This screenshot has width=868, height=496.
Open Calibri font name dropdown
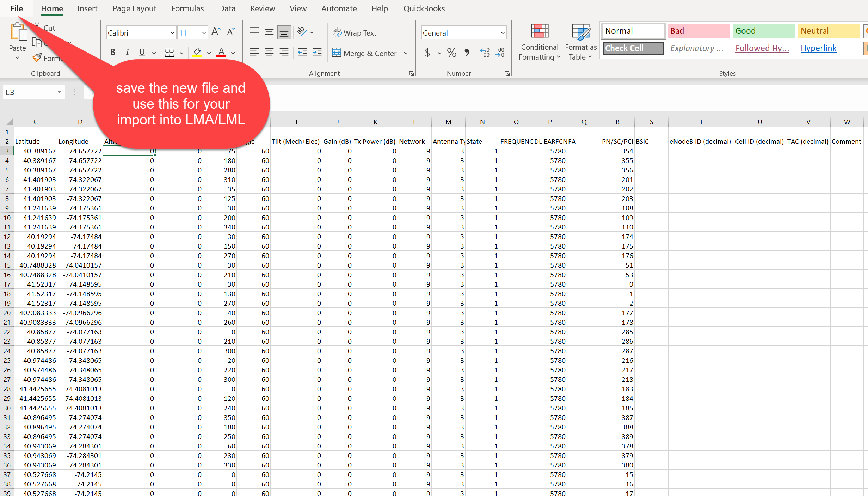coord(172,33)
